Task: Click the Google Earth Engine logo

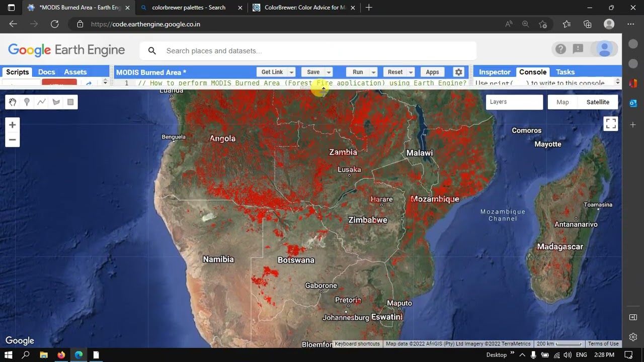Action: coord(66,50)
